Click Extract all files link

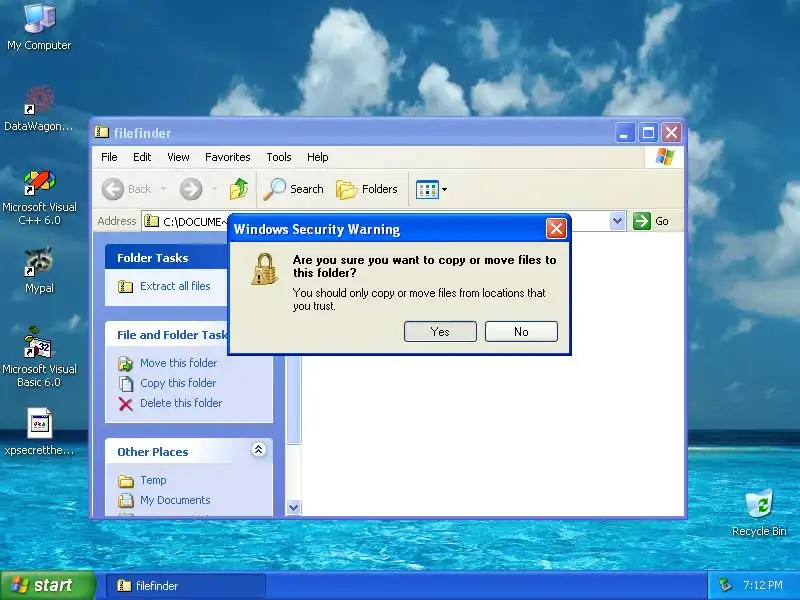point(175,286)
